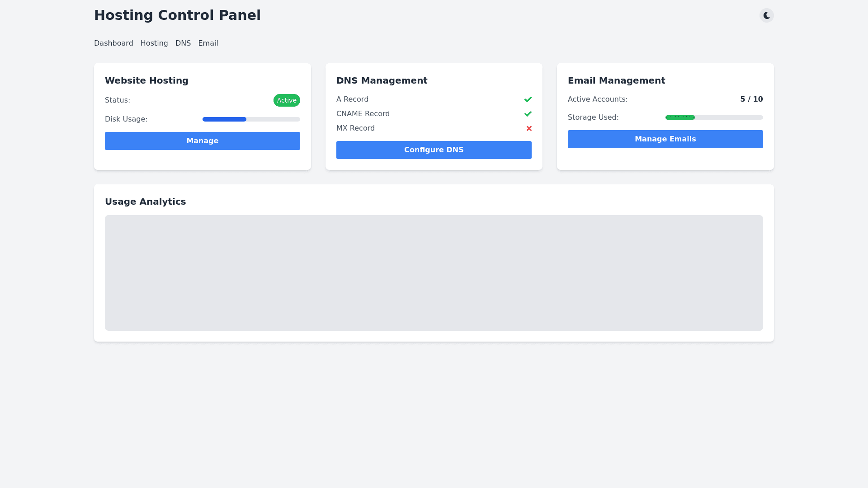Click the Configure DNS button
The width and height of the screenshot is (868, 488).
pos(434,150)
